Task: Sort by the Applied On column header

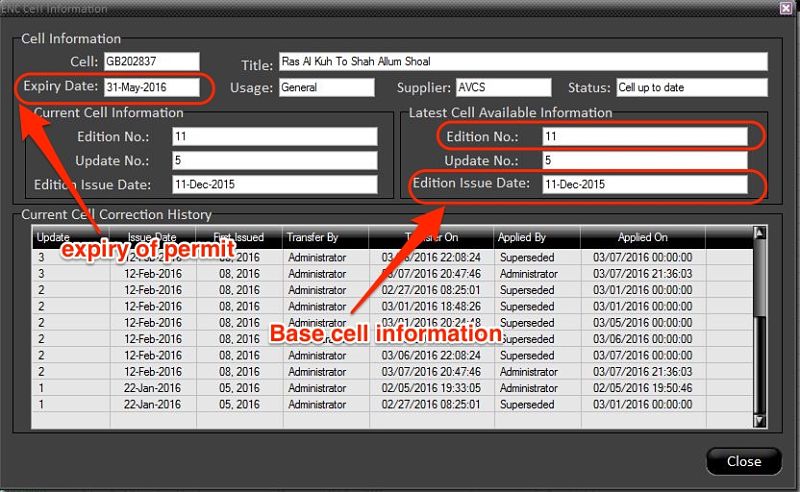Action: [641, 238]
